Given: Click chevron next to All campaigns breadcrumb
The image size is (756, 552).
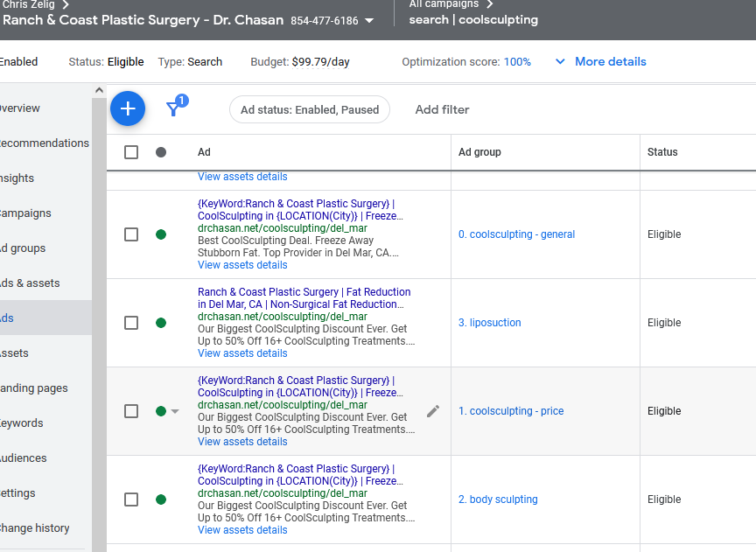Looking at the screenshot, I should pos(490,4).
